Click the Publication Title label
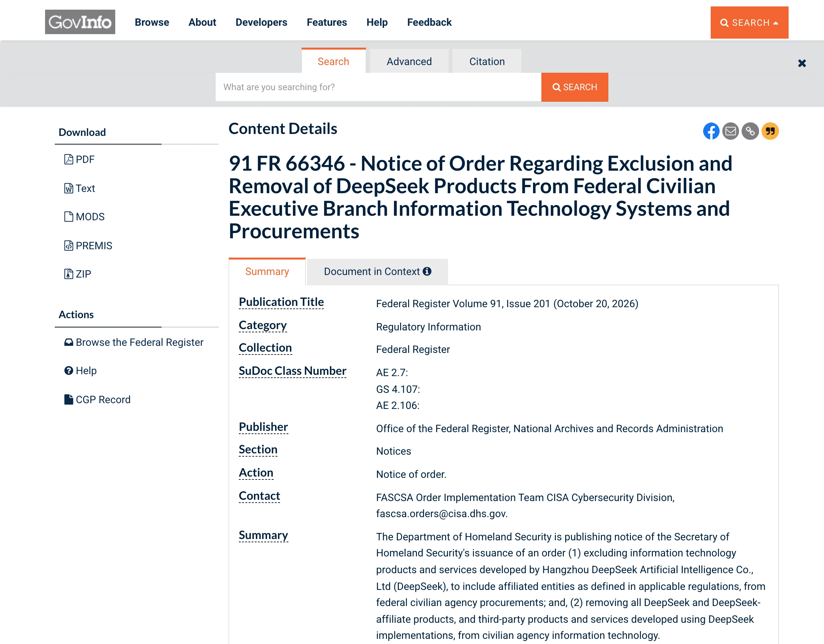Screen dimensions: 824x644 (x=281, y=302)
